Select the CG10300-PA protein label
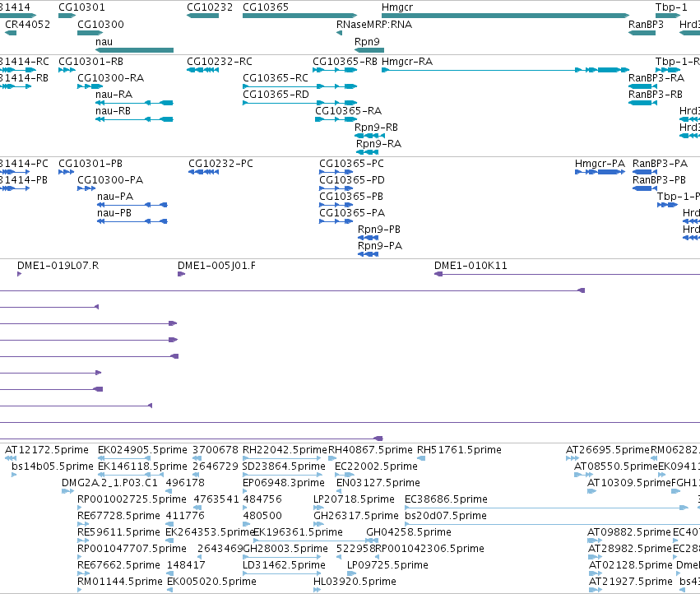This screenshot has height=594, width=700. [x=110, y=180]
